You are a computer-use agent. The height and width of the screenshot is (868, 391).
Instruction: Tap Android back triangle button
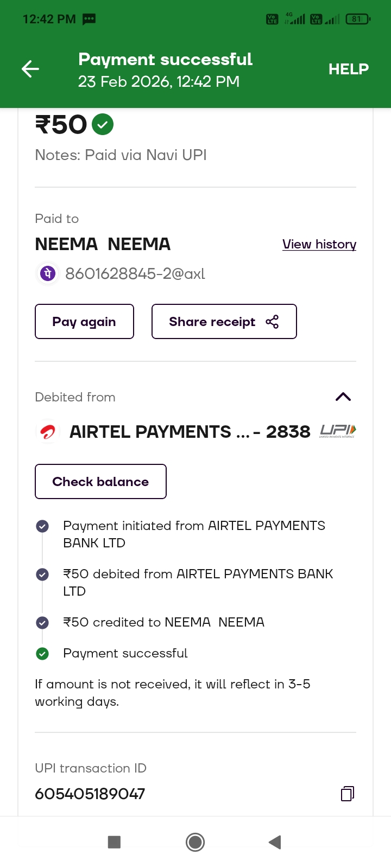pyautogui.click(x=275, y=842)
